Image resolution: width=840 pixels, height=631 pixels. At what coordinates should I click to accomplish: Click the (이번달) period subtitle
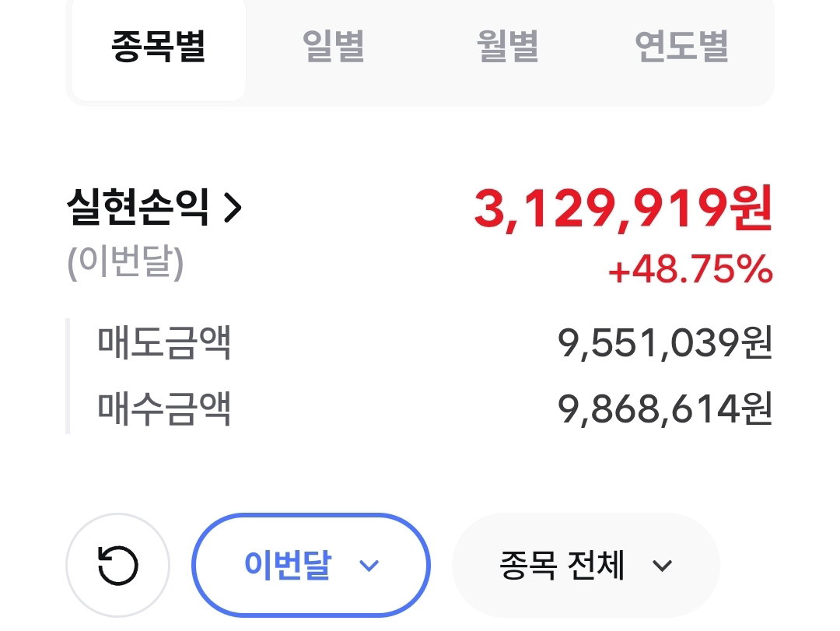pyautogui.click(x=125, y=263)
